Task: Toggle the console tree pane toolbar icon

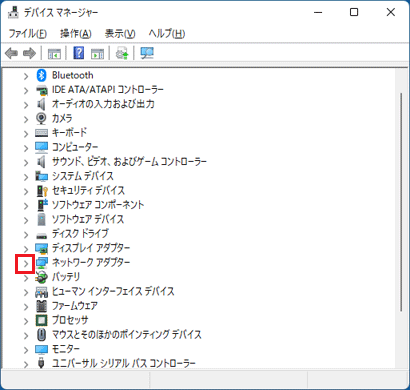Action: (54, 53)
